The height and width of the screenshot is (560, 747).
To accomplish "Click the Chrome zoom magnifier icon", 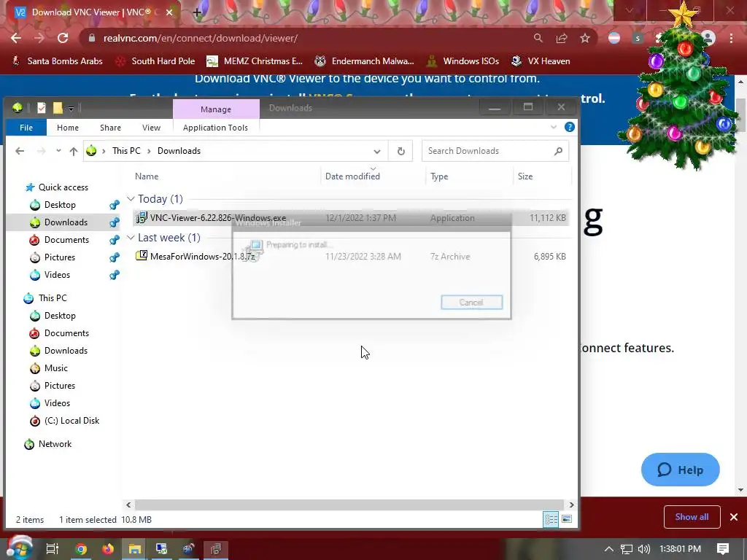I will click(x=538, y=38).
